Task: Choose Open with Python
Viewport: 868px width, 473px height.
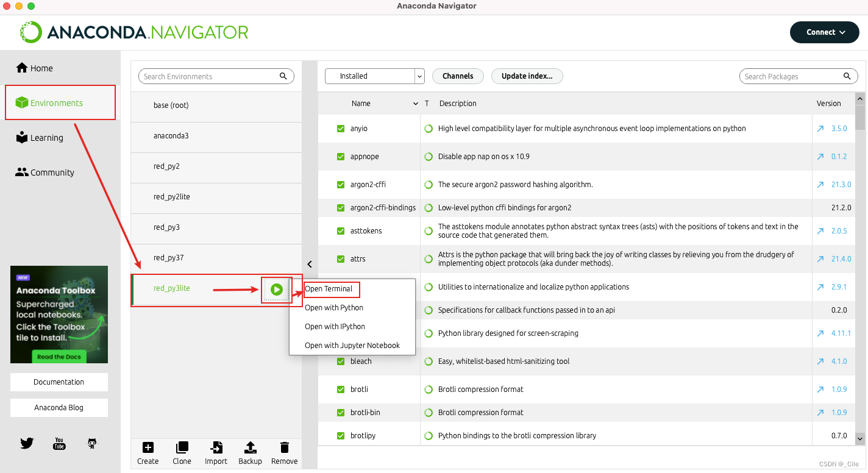Action: coord(334,308)
